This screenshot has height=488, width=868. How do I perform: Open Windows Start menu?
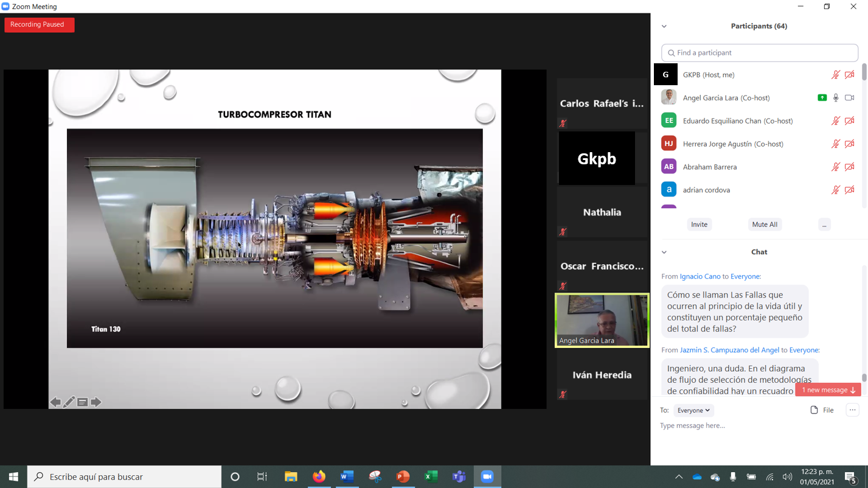coord(13,477)
